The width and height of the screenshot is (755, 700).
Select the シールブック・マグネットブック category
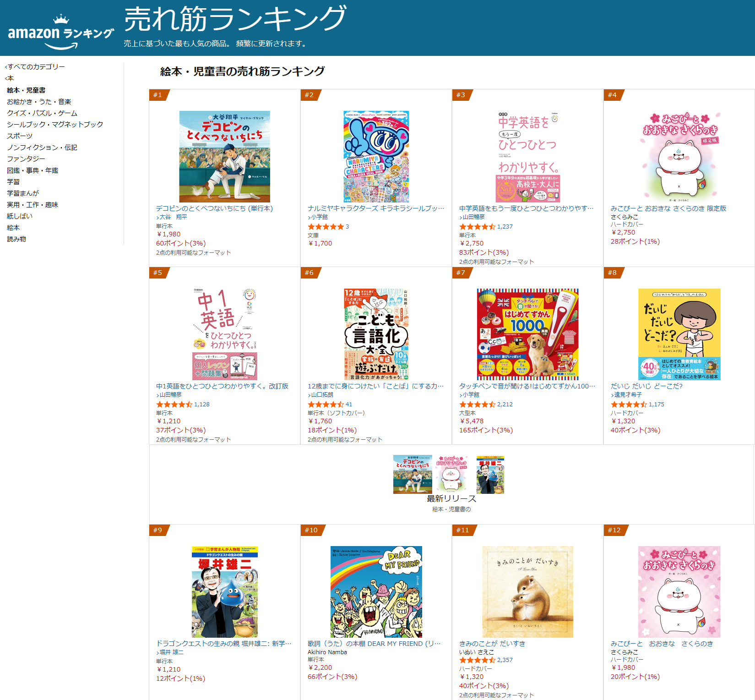(55, 125)
